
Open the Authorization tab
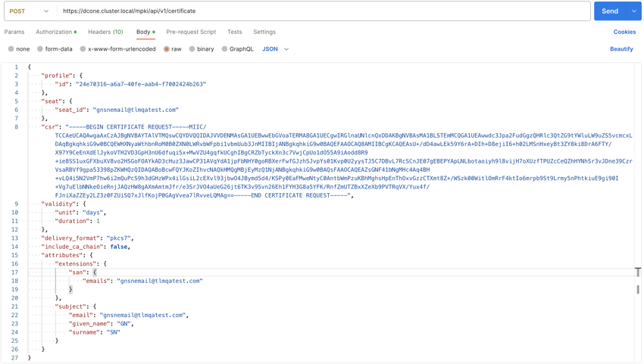click(55, 32)
